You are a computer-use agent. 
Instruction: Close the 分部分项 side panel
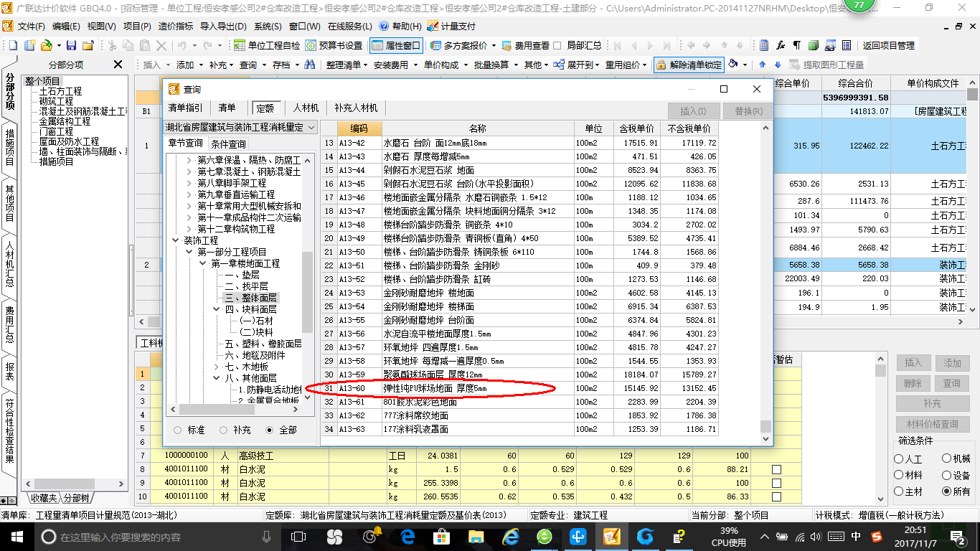(x=118, y=65)
